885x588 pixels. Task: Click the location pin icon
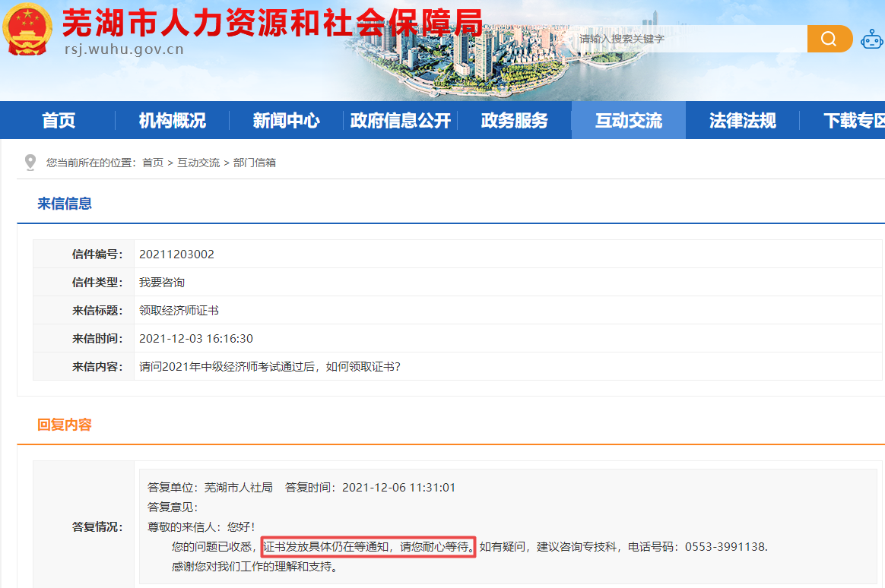coord(30,163)
